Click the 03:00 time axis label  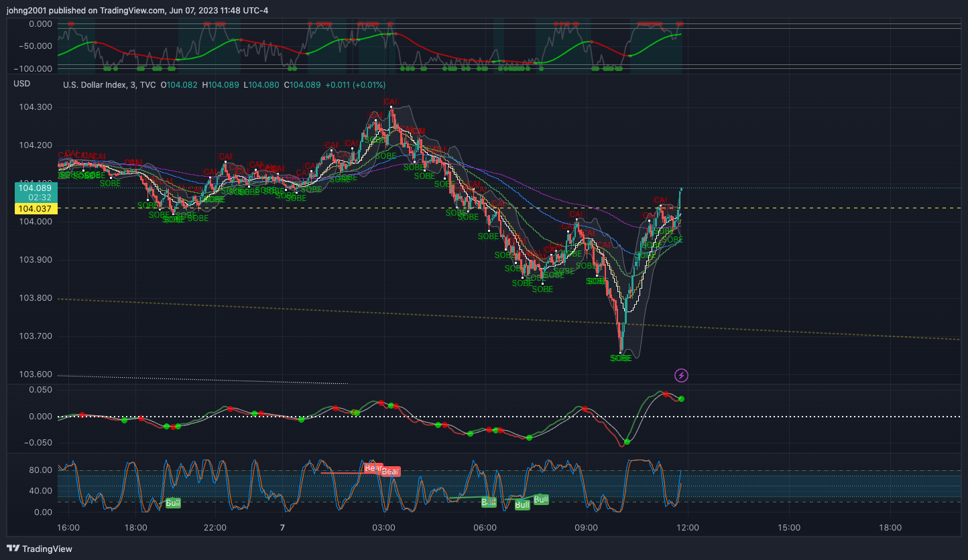(384, 528)
